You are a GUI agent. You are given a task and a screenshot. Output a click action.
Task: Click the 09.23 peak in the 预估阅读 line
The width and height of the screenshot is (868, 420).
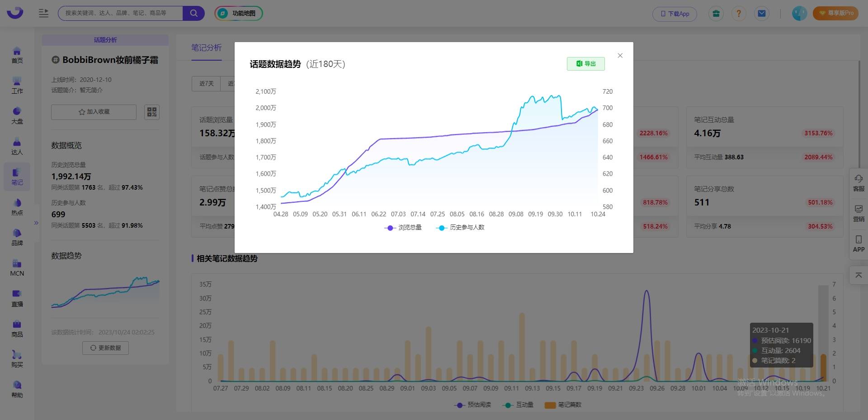pos(646,291)
